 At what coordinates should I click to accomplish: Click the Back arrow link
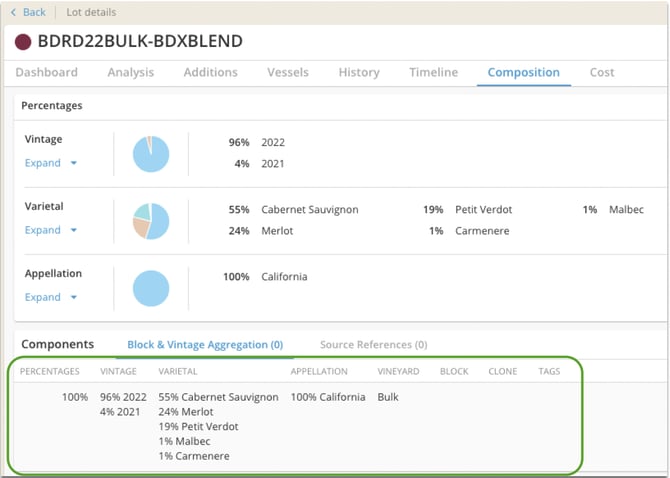click(28, 12)
